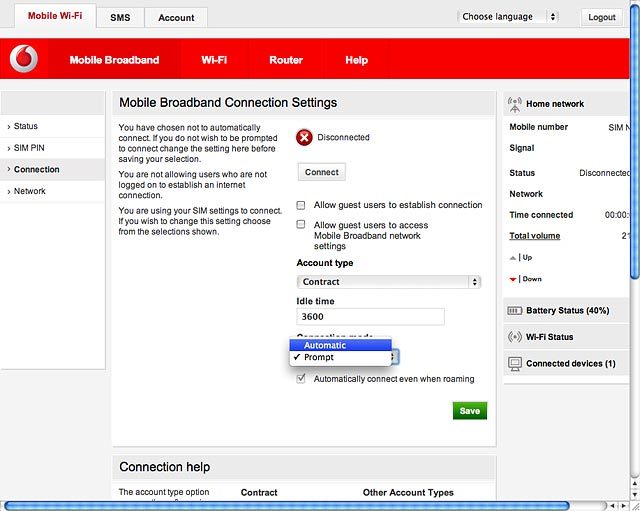640x511 pixels.
Task: Click the Home network panel header
Action: pos(567,104)
